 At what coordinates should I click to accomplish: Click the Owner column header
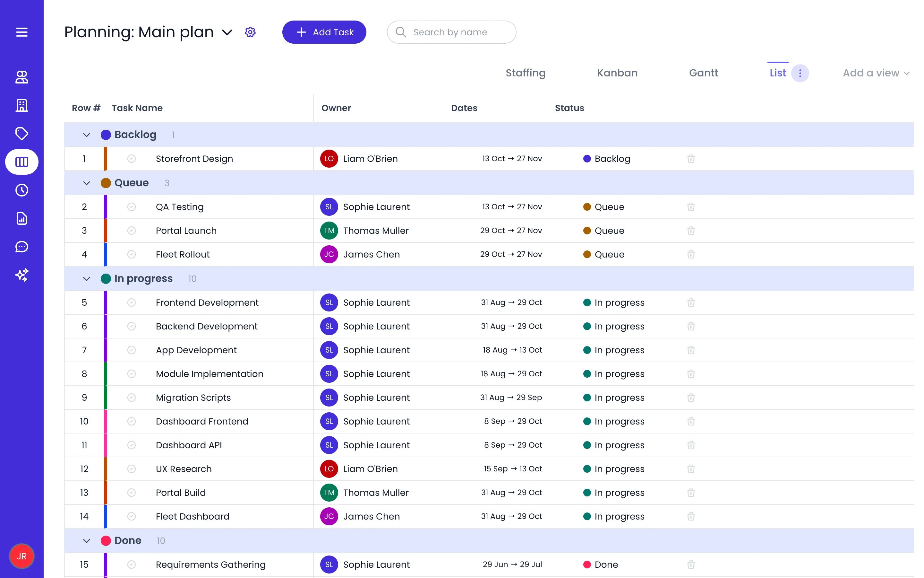coord(336,108)
